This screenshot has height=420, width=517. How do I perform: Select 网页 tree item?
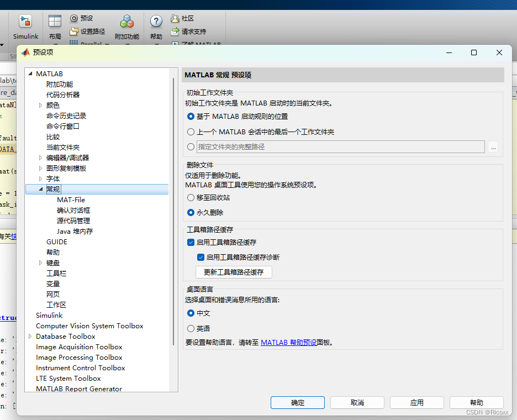pyautogui.click(x=53, y=295)
